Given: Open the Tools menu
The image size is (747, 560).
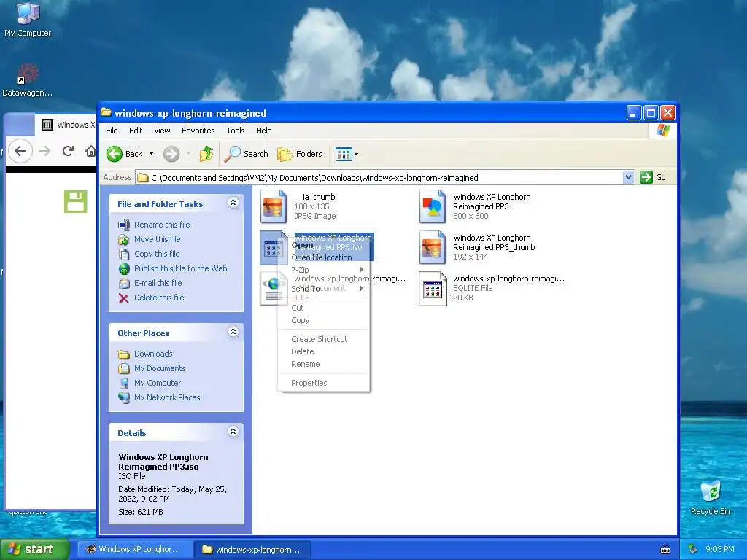Looking at the screenshot, I should (236, 131).
